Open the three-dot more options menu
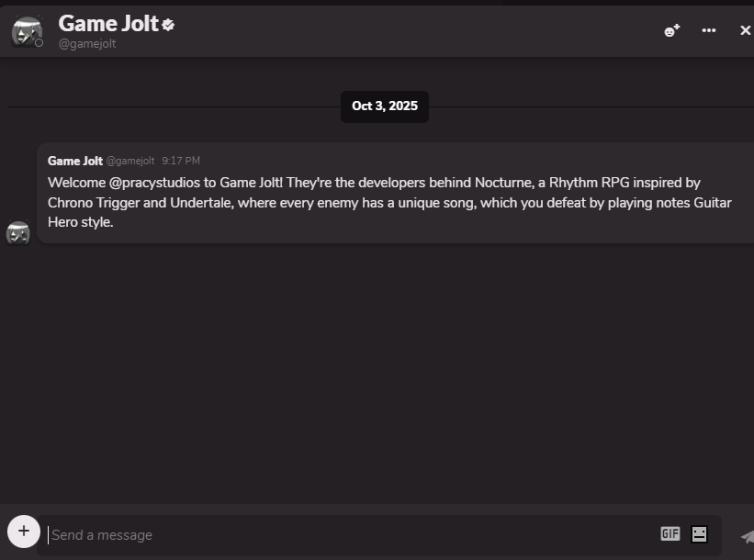Viewport: 754px width, 560px height. [x=708, y=30]
